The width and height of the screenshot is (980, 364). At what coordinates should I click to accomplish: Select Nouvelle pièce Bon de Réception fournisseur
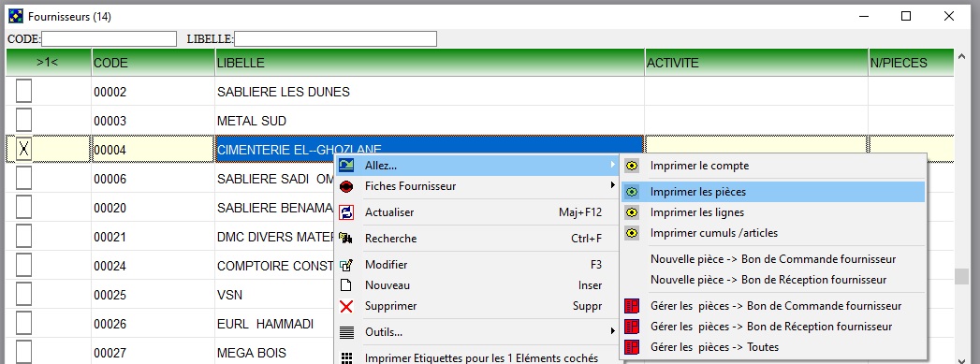pos(772,280)
